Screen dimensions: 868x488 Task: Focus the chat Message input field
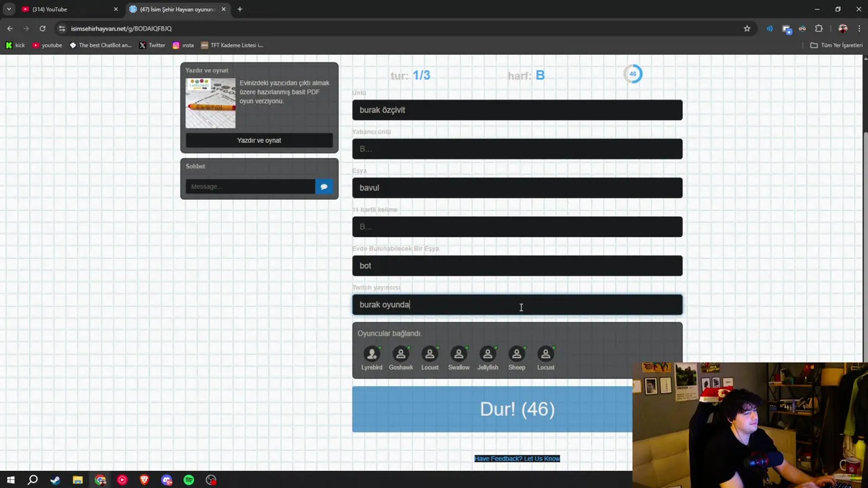[x=250, y=186]
